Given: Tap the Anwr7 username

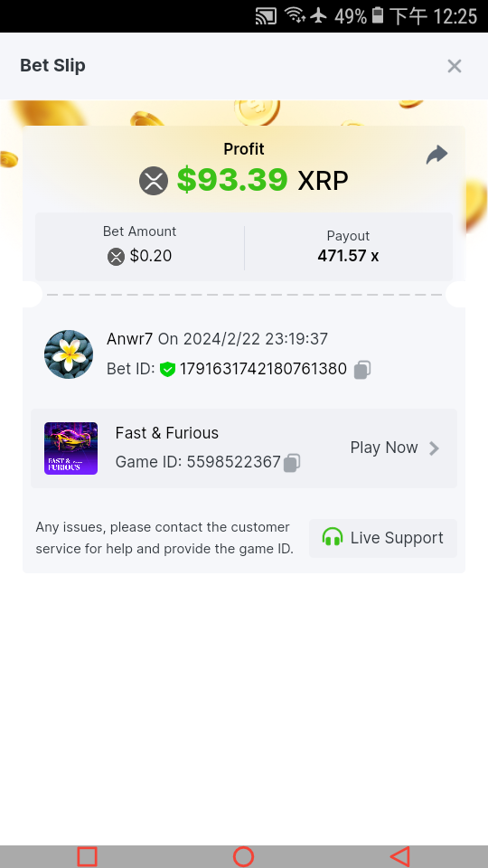Looking at the screenshot, I should [x=129, y=339].
